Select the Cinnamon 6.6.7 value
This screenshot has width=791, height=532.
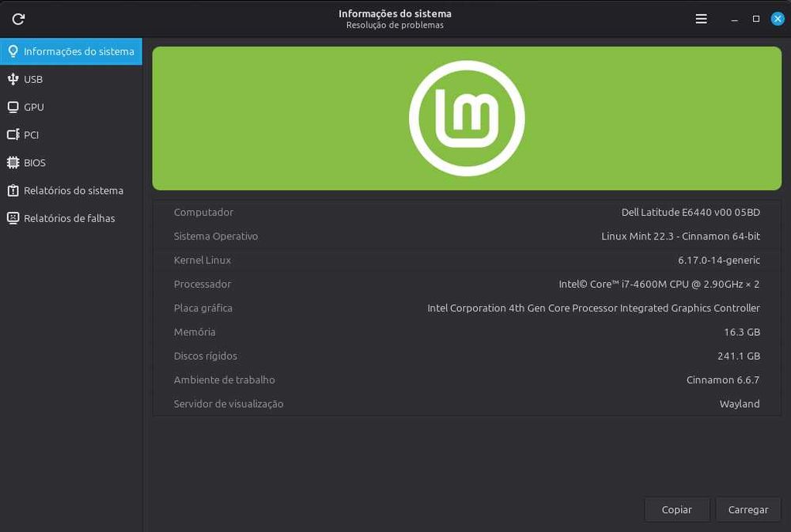(723, 379)
